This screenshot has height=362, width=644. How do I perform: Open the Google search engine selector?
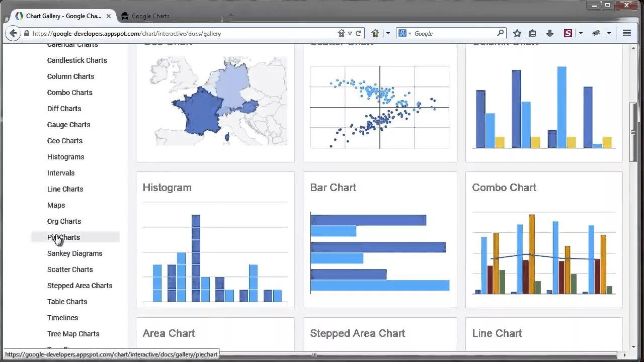click(405, 33)
